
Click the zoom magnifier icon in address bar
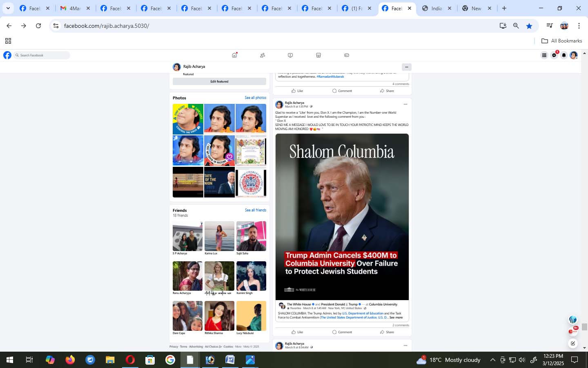[516, 26]
